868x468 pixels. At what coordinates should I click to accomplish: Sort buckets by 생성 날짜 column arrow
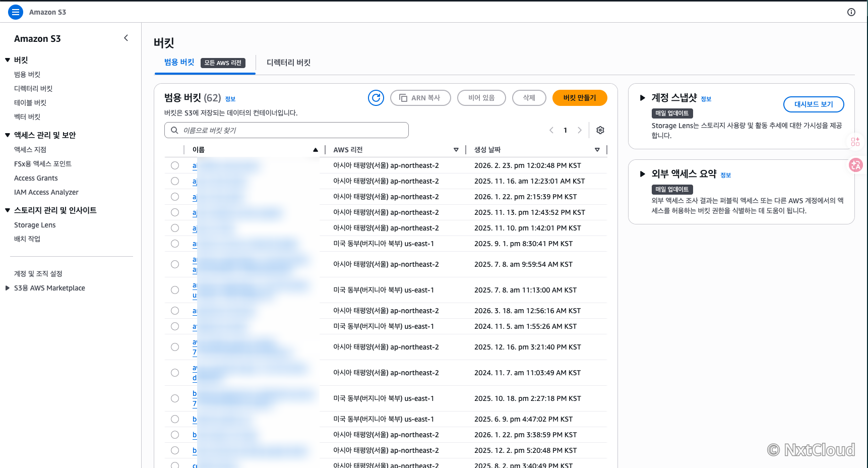597,150
